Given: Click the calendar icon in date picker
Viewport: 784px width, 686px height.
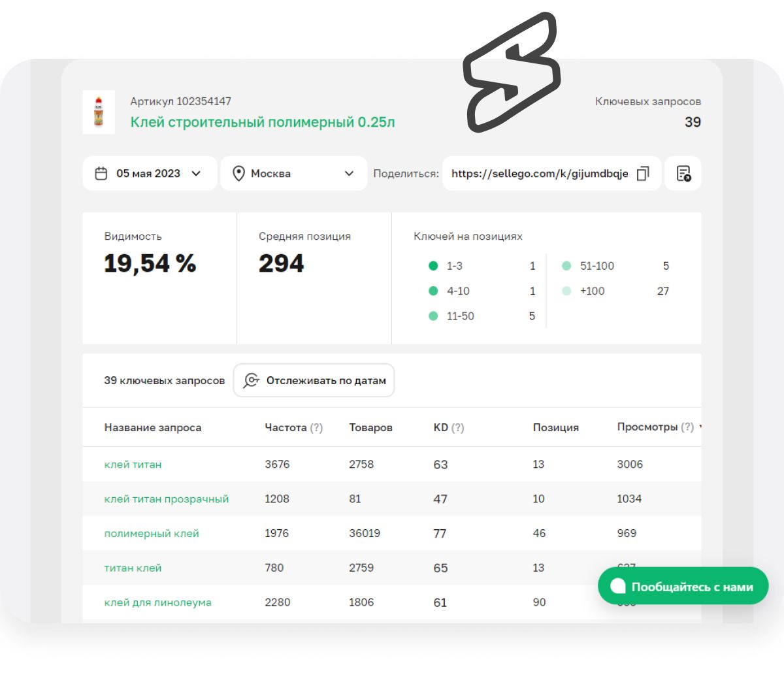Looking at the screenshot, I should pos(101,174).
